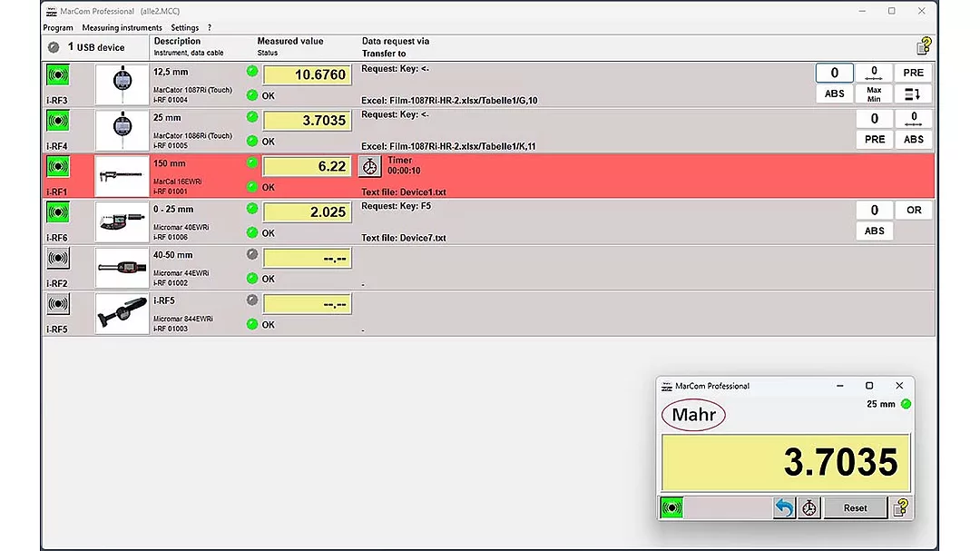Click the ABS button in the 0 - 25 mm row
Viewport: 980px width, 551px height.
pyautogui.click(x=875, y=231)
